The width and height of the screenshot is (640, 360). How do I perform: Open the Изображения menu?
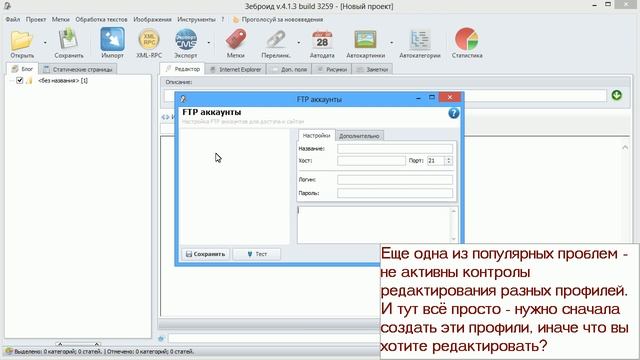pyautogui.click(x=152, y=19)
